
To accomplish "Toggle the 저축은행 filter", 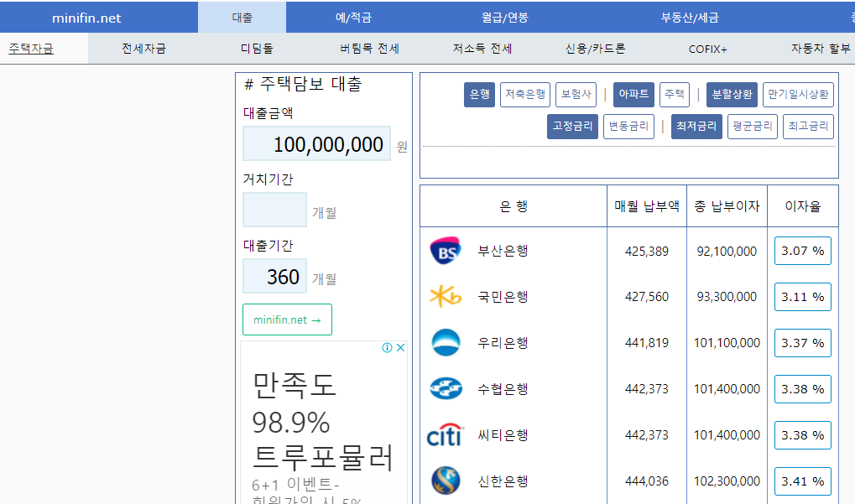I will click(525, 95).
